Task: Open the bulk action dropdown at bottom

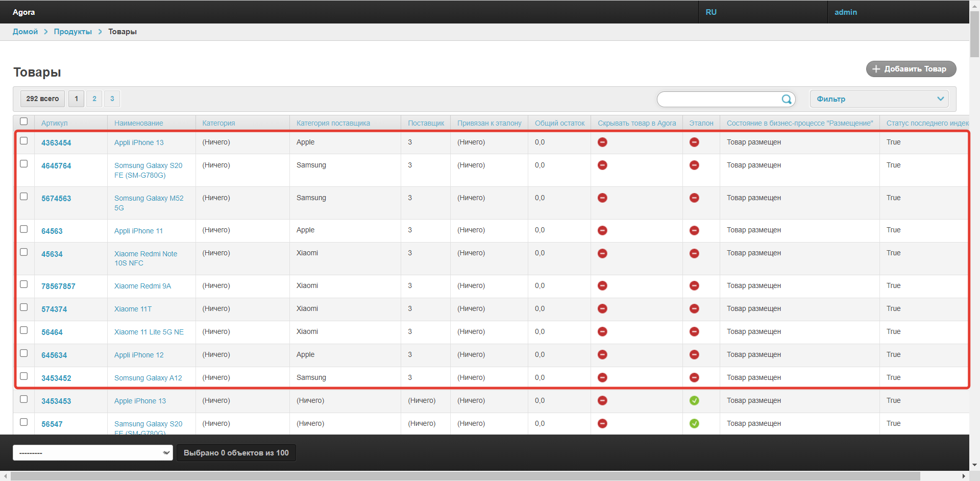Action: [x=93, y=453]
